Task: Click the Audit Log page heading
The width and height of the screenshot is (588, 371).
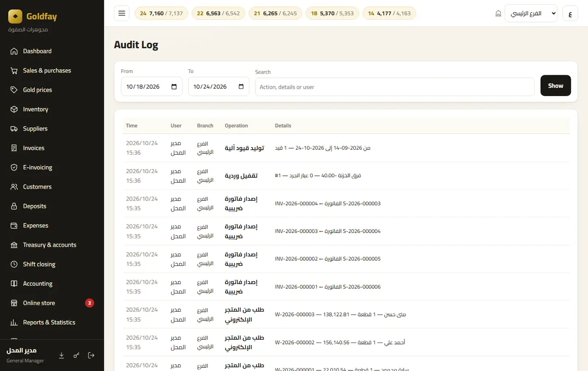Action: coord(136,45)
